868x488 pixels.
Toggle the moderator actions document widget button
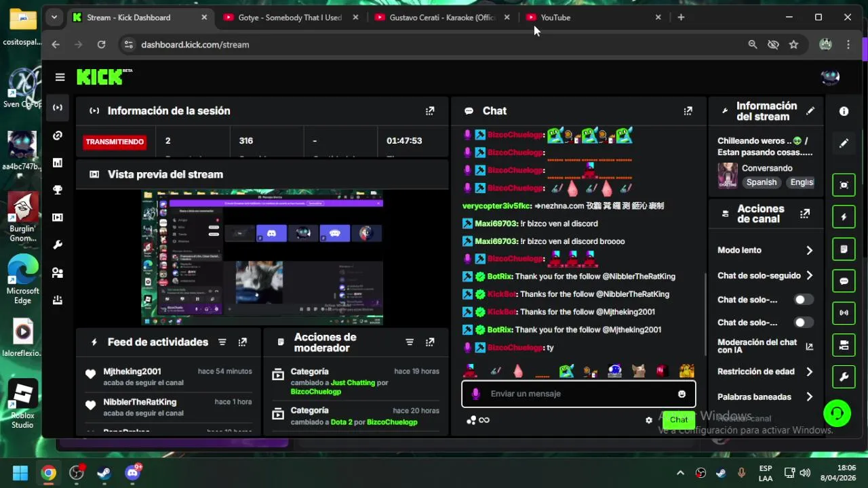tap(844, 249)
